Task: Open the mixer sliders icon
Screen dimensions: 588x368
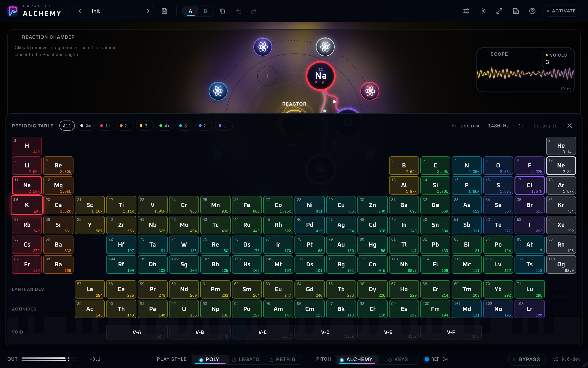Action: coord(466,11)
